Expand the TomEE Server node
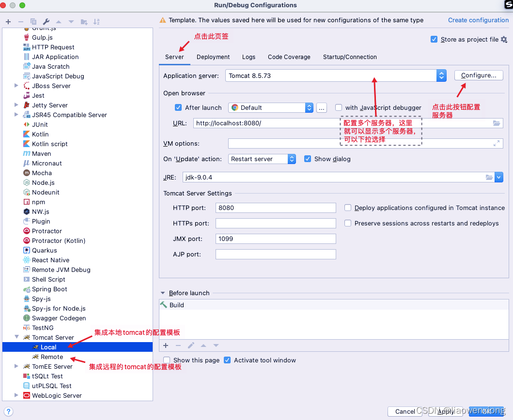The height and width of the screenshot is (420, 513). (16, 366)
